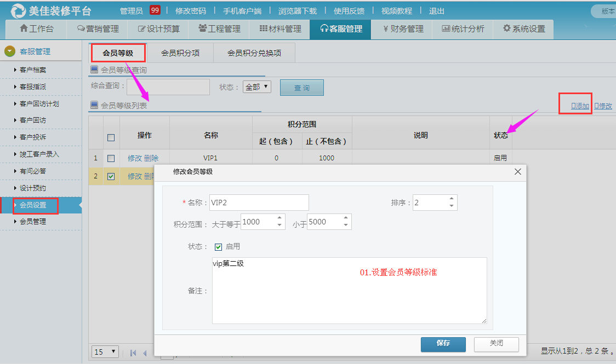Collapse the 客服管理 sidebar header icon
Image resolution: width=616 pixels, height=364 pixels.
[9, 51]
